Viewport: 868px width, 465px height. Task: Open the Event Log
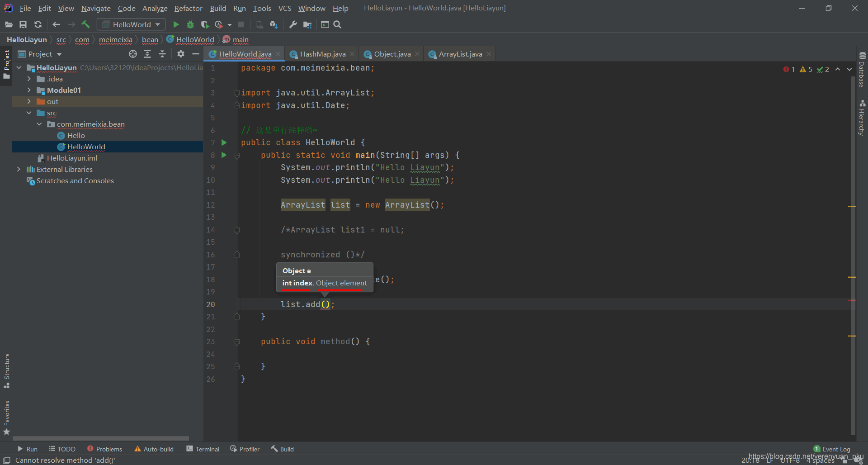click(x=832, y=449)
